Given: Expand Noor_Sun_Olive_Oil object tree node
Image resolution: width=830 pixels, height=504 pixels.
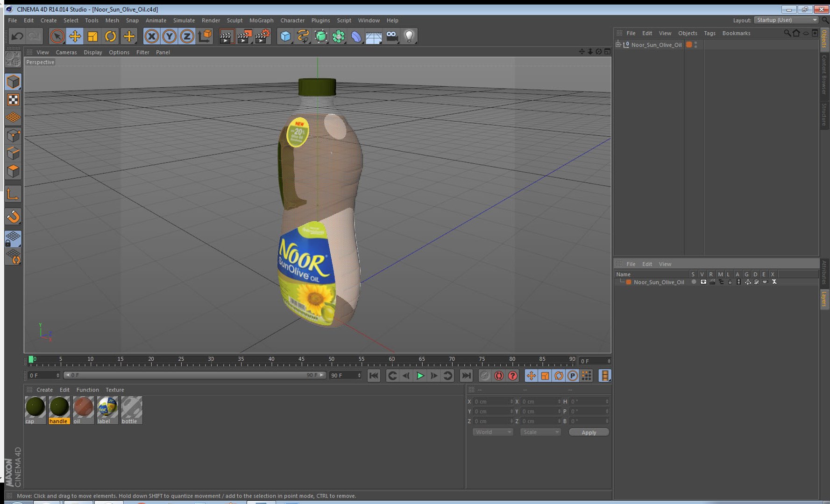Looking at the screenshot, I should point(618,45).
